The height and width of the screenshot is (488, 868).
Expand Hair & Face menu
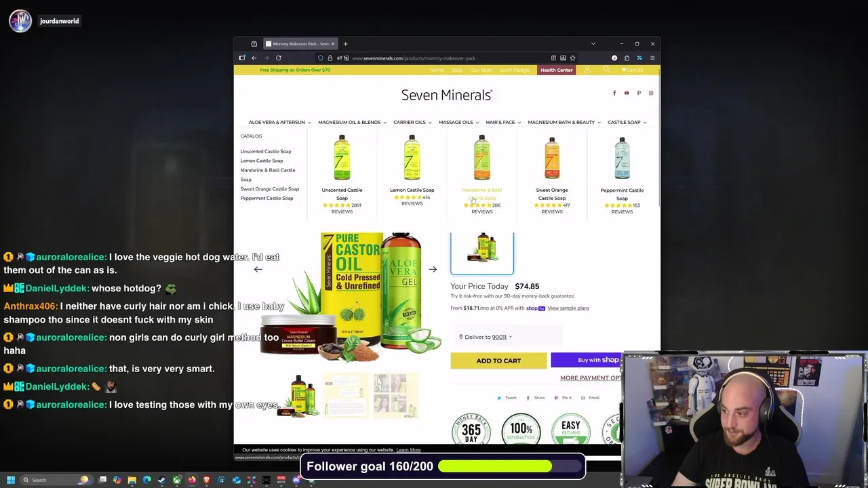503,123
